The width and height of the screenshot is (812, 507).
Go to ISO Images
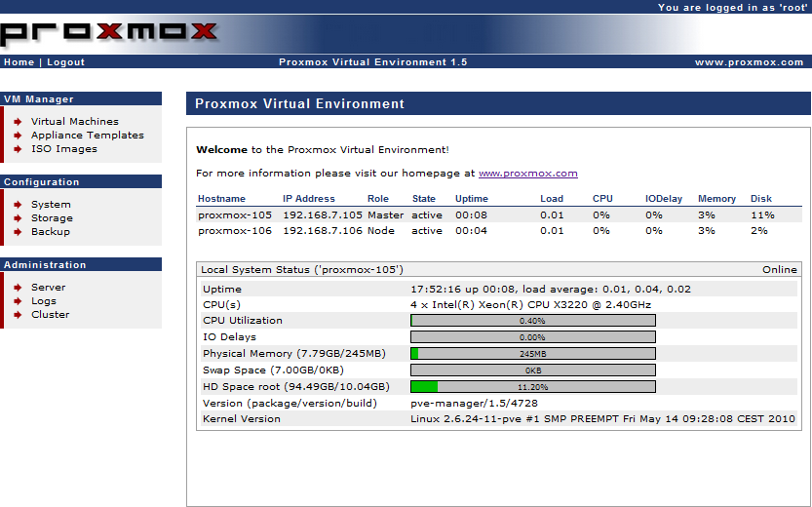coord(64,149)
